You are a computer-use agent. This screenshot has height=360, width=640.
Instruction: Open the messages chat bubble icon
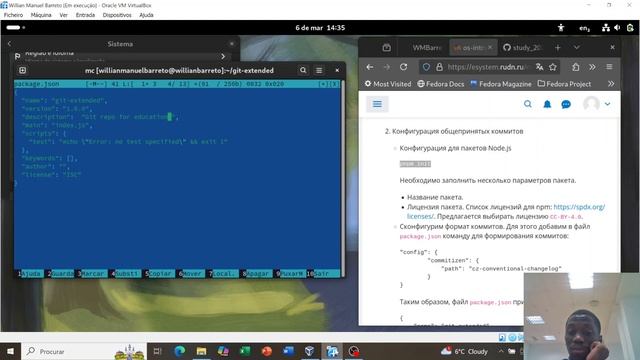coord(566,104)
